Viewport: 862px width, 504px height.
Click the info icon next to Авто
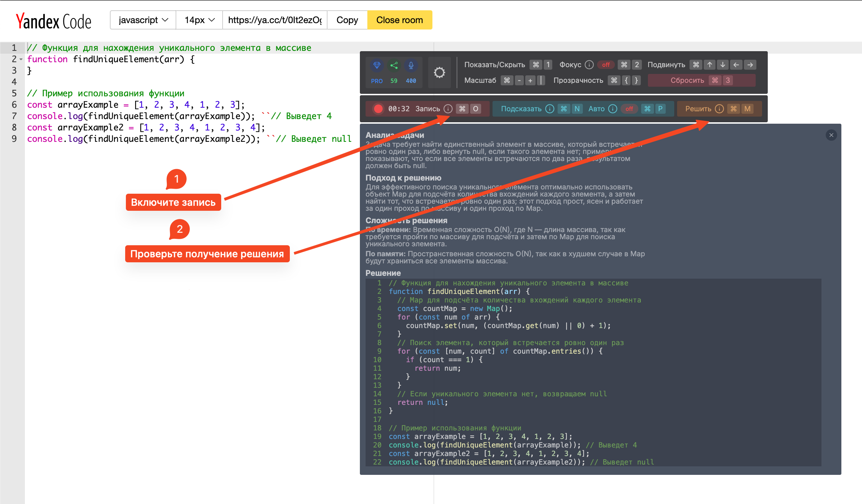(x=613, y=109)
